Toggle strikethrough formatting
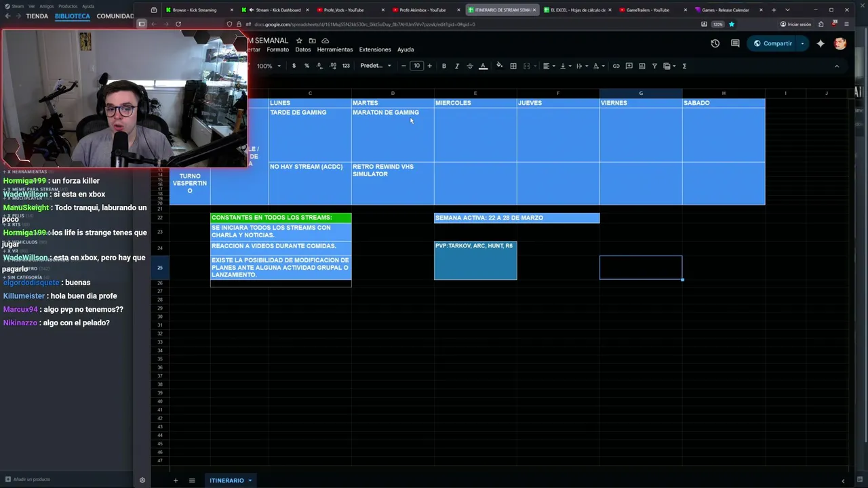Viewport: 868px width, 488px height. pos(470,66)
